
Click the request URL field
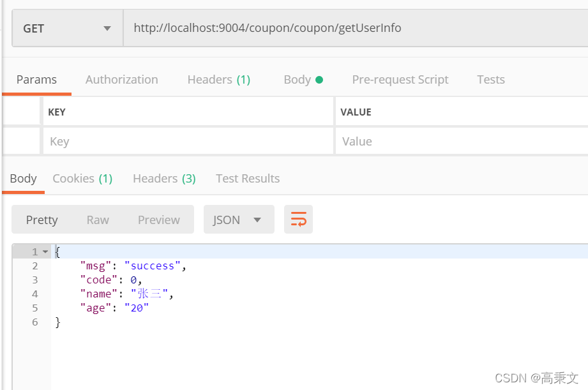[x=356, y=29]
